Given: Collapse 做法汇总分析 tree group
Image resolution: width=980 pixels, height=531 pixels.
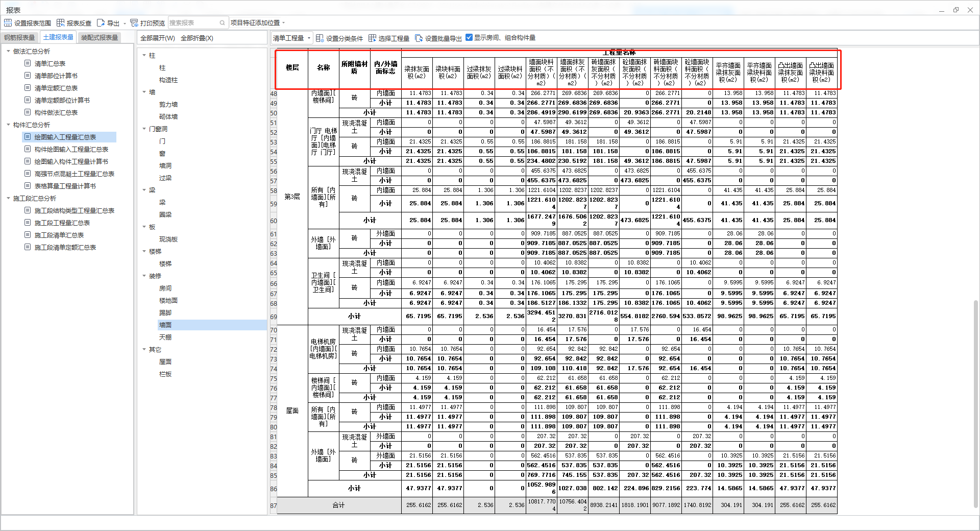Looking at the screenshot, I should coord(8,51).
